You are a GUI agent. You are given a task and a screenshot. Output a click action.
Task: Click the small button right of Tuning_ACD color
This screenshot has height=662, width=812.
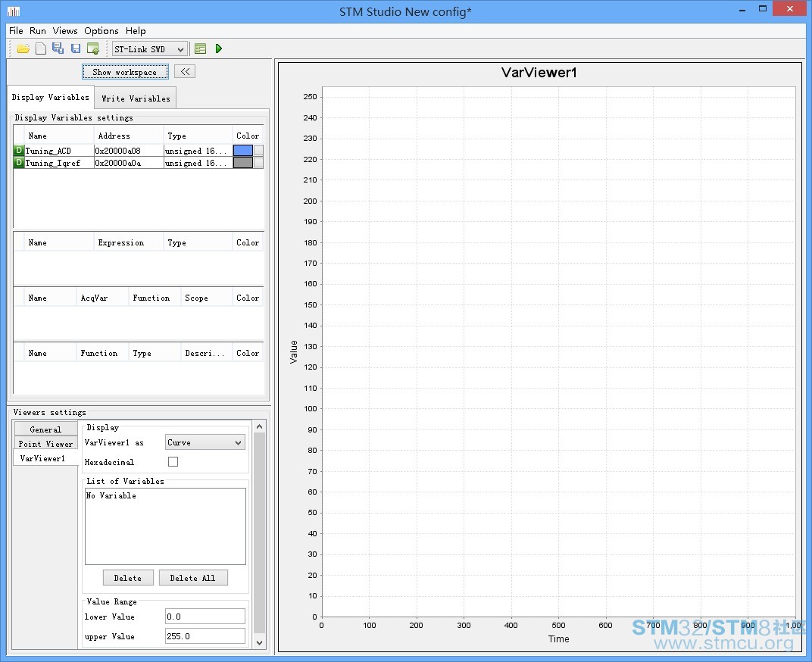[x=258, y=150]
